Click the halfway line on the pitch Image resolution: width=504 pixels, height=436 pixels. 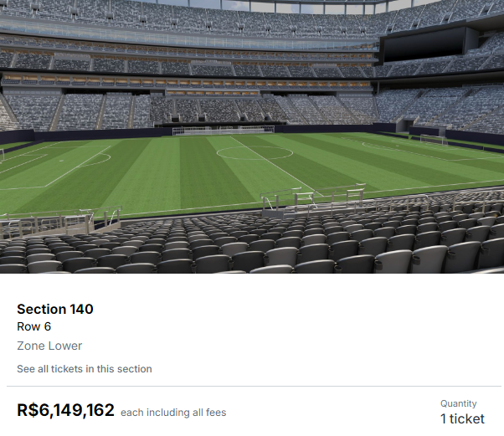click(x=276, y=166)
